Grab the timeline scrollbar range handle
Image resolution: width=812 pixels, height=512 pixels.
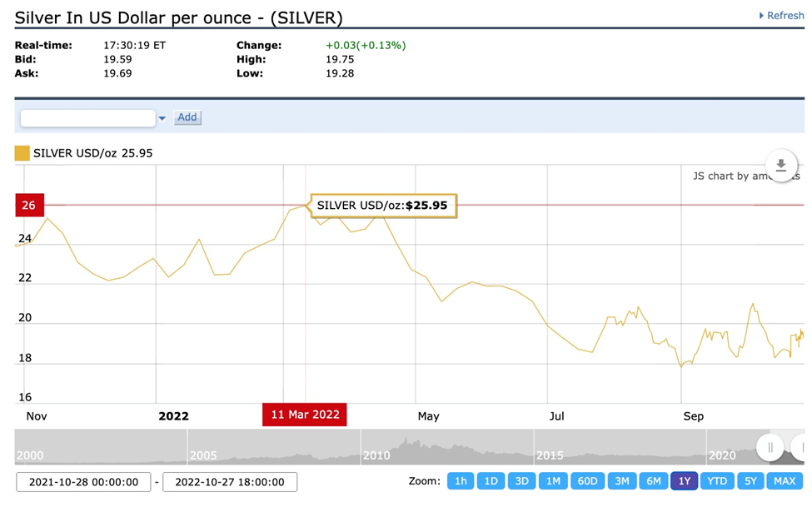[770, 447]
